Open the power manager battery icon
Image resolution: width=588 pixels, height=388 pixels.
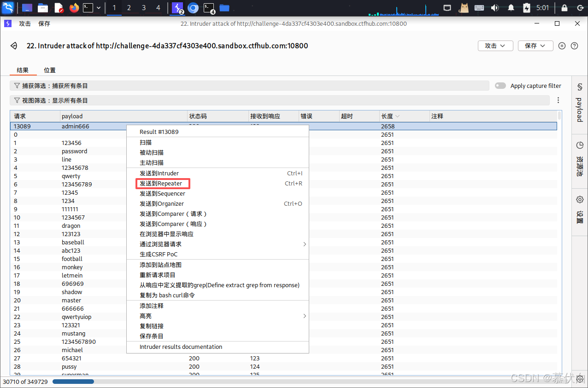click(x=527, y=8)
